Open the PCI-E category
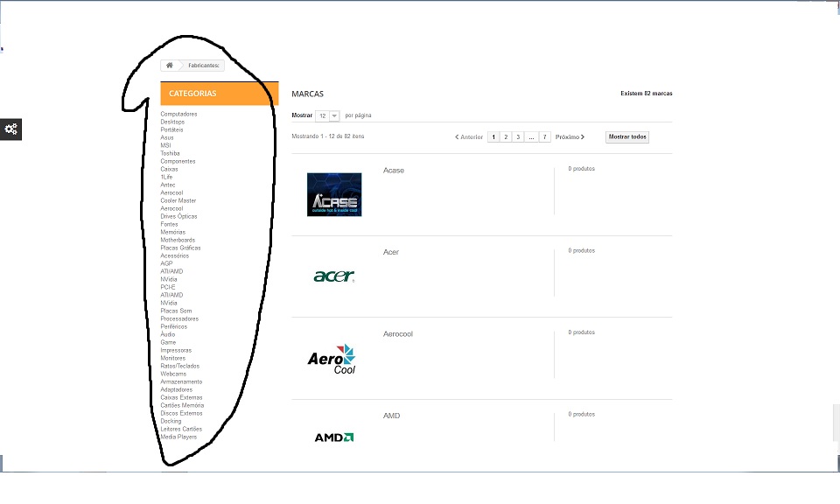 168,287
